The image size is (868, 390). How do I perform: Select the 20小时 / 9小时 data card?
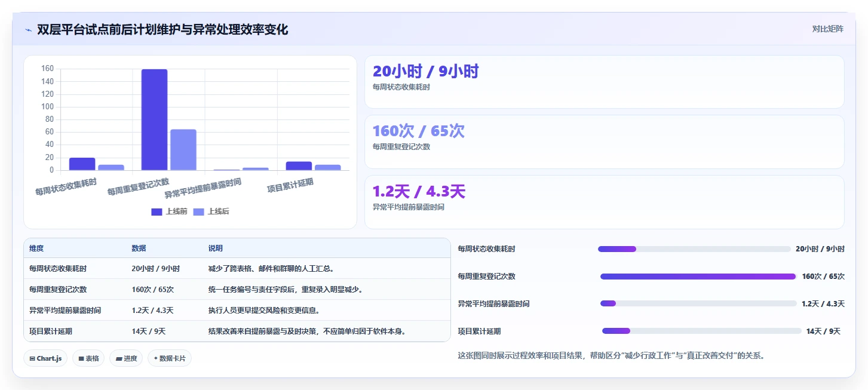coord(605,82)
